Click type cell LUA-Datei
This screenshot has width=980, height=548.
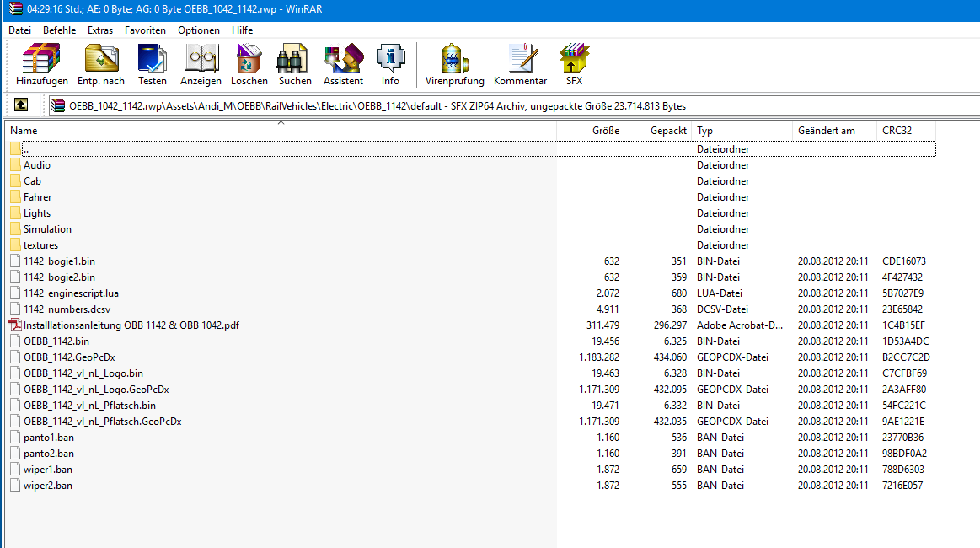(x=720, y=293)
